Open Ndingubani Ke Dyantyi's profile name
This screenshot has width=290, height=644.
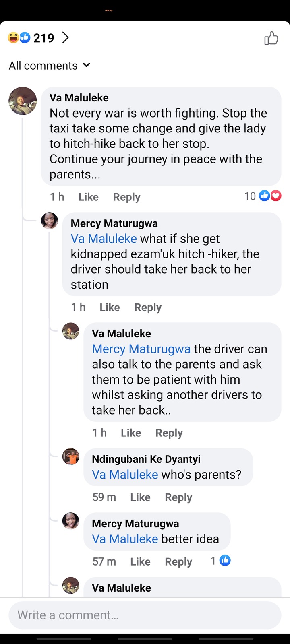[x=146, y=459]
